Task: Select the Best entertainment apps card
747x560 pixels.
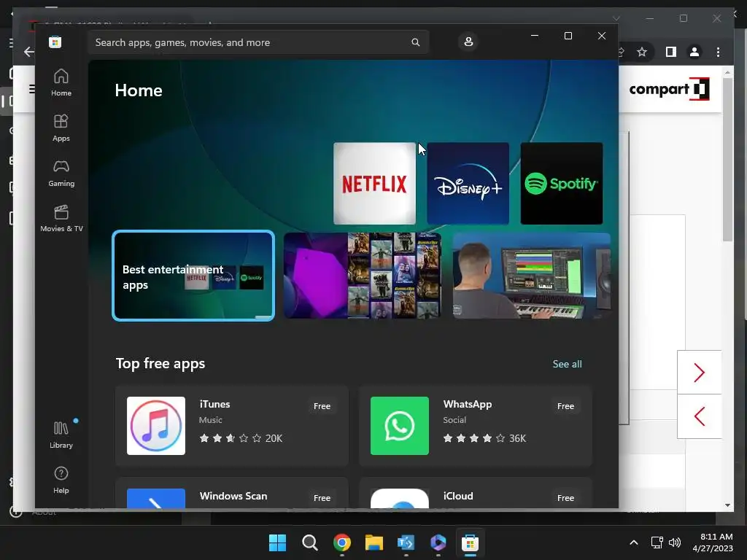Action: point(193,276)
